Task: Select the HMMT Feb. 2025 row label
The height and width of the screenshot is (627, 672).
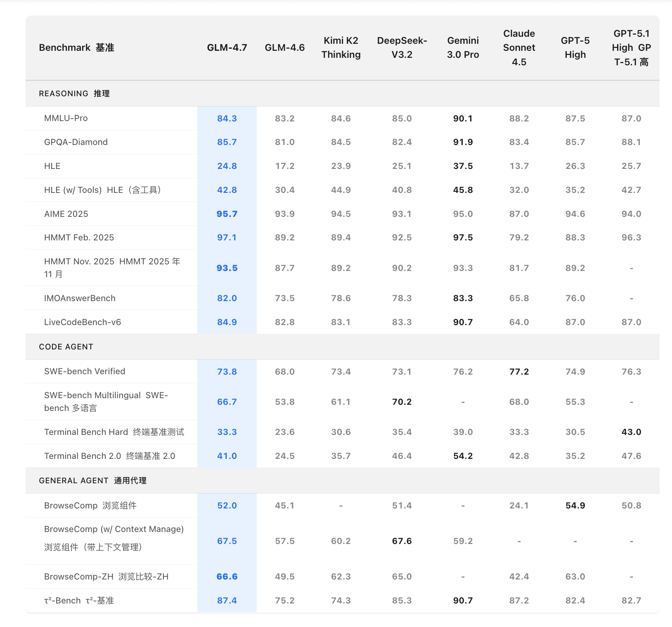Action: coord(79,237)
